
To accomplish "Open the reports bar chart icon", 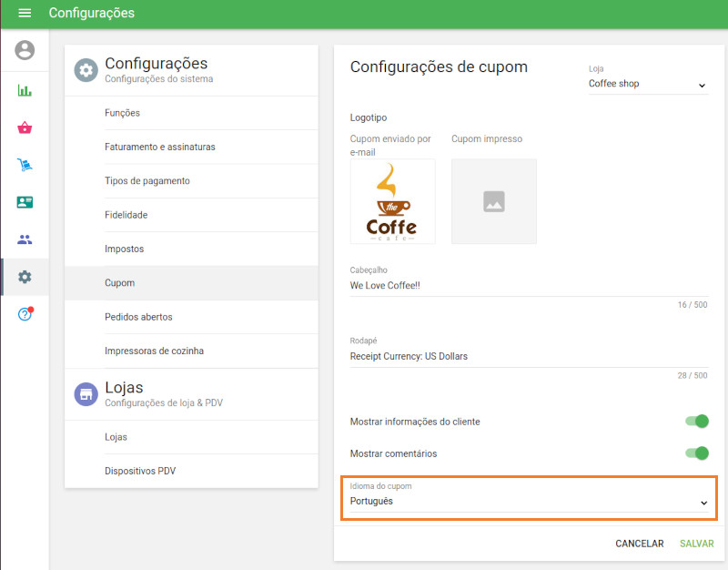I will click(x=25, y=90).
